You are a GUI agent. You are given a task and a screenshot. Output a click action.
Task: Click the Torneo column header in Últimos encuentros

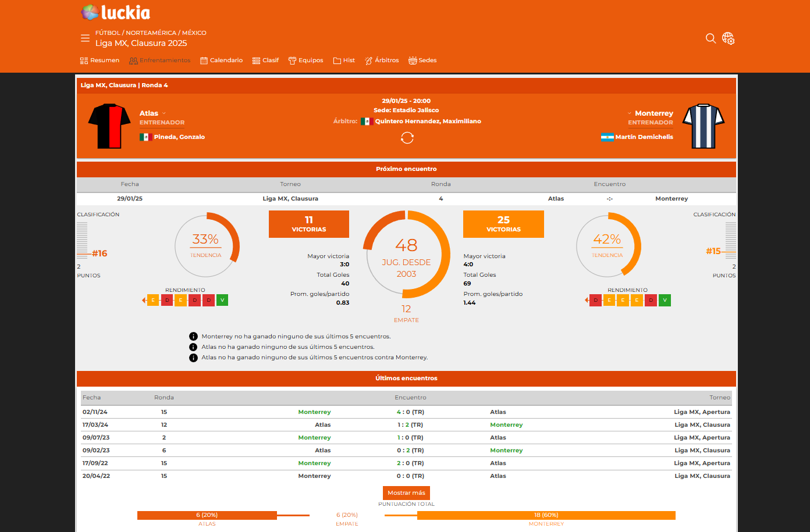click(x=720, y=398)
